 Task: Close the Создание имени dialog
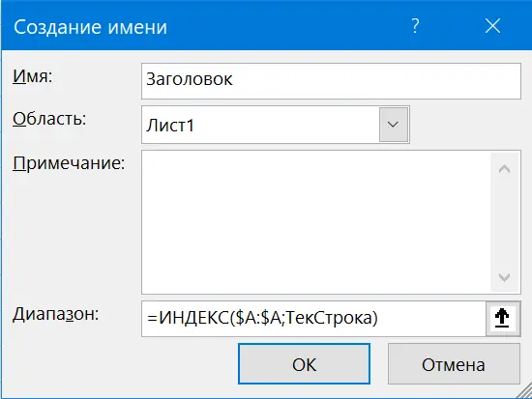[492, 26]
